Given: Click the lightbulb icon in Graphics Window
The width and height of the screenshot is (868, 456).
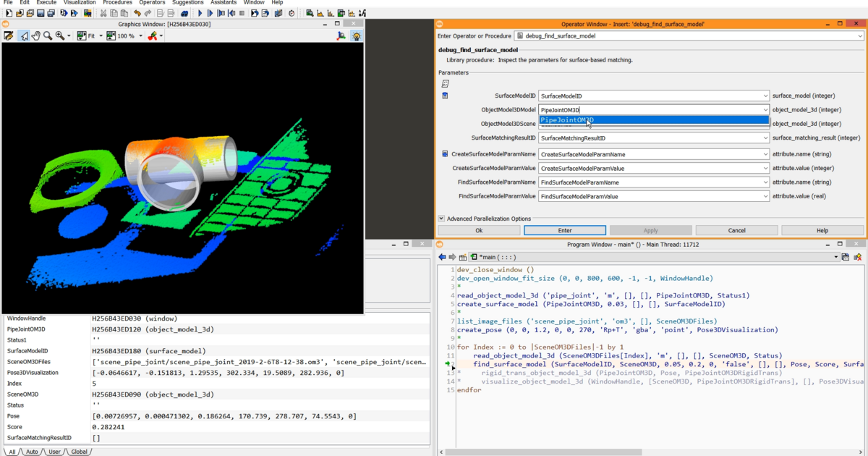Looking at the screenshot, I should (x=357, y=35).
